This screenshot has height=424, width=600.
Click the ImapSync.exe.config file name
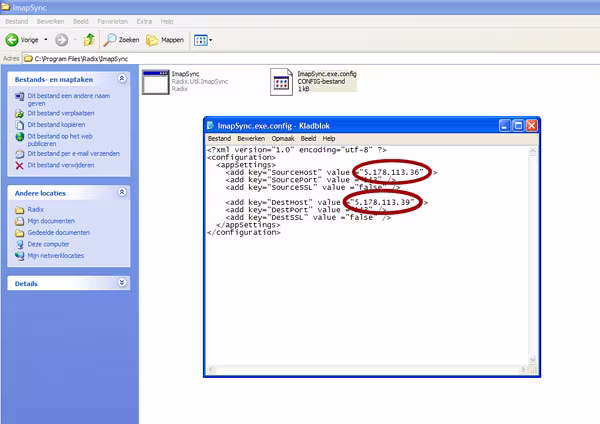tap(327, 74)
